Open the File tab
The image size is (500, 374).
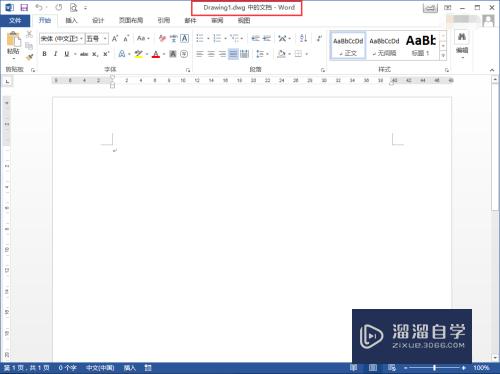tap(15, 21)
